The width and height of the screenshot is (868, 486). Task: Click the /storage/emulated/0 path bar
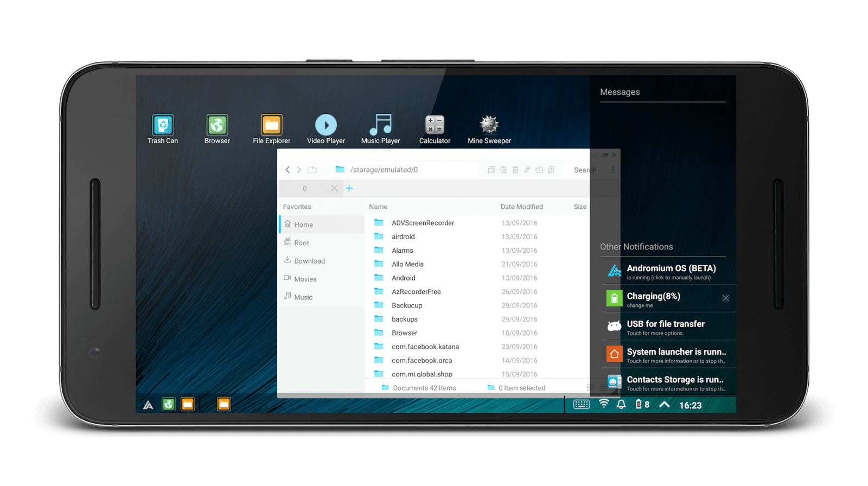404,170
